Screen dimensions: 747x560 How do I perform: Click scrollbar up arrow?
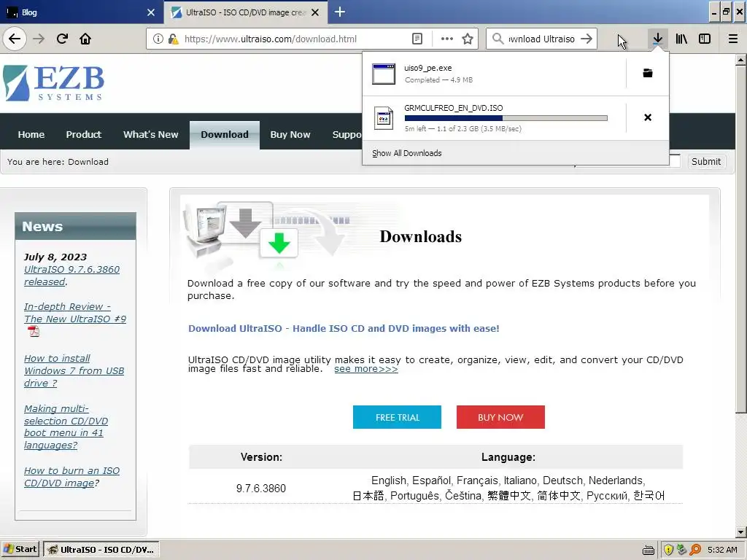(740, 60)
